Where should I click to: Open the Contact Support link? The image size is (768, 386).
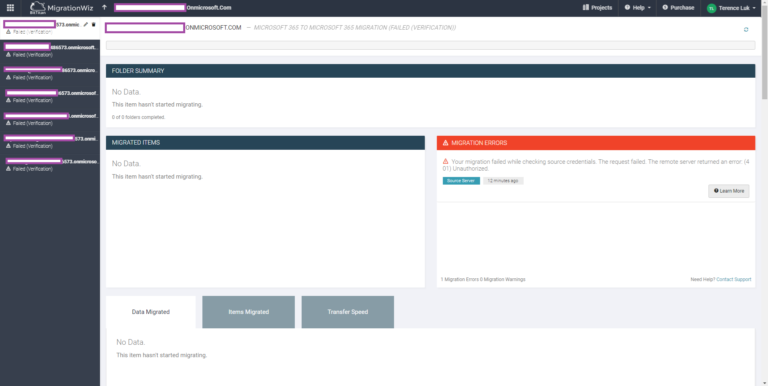733,279
